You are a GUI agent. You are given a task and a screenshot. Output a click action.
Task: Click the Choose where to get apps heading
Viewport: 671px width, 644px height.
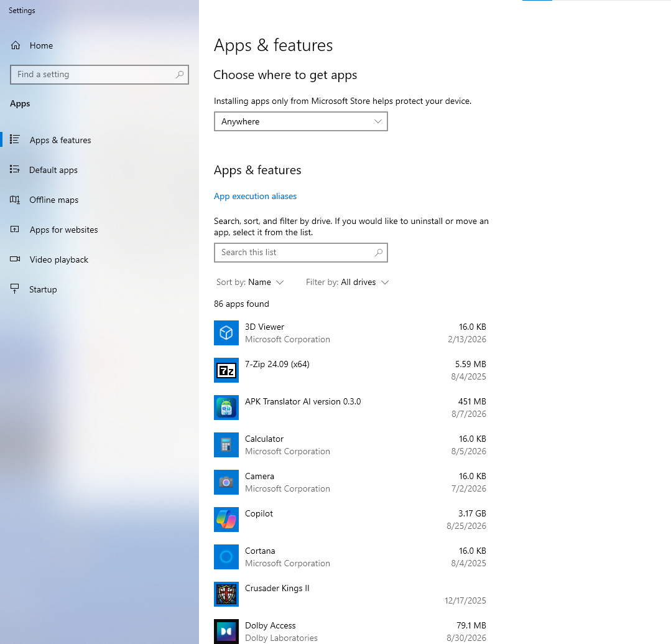(285, 75)
